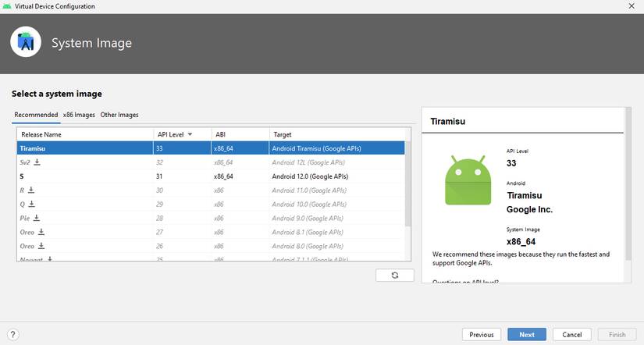Click the Android 10.0 (Google APIs) target

coord(309,205)
